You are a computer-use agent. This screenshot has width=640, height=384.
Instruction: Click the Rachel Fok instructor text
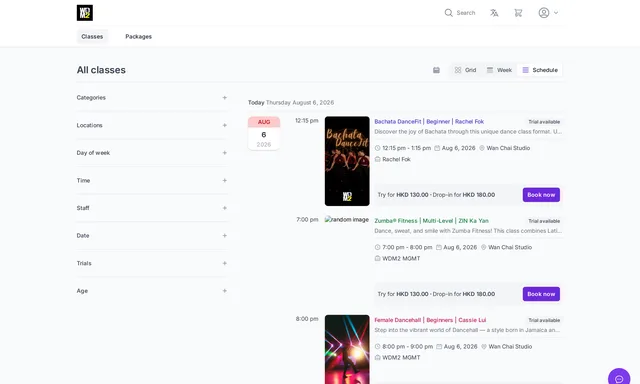(396, 159)
